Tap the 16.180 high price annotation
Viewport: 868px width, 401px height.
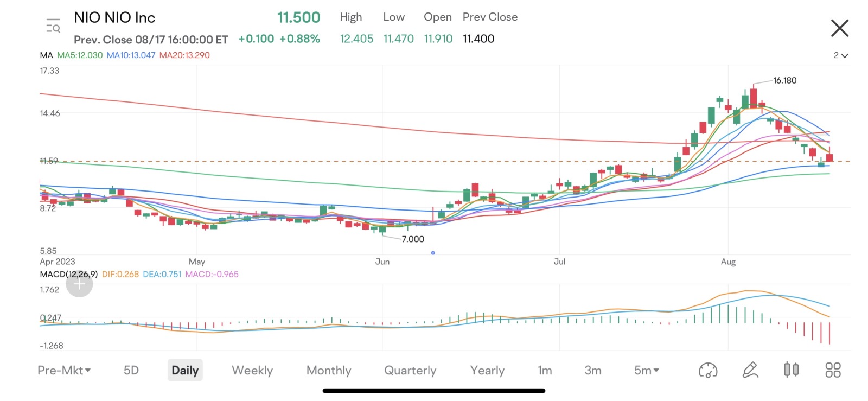pos(784,80)
